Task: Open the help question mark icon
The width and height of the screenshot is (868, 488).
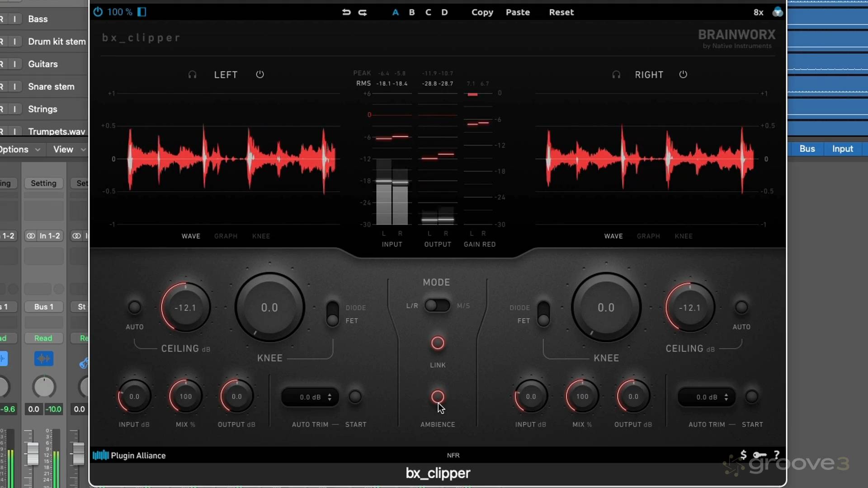Action: pos(777,455)
